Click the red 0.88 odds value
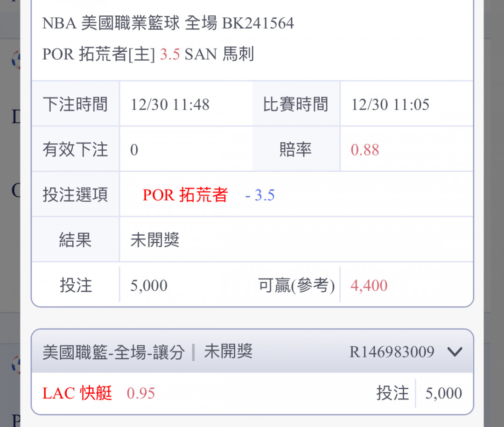The height and width of the screenshot is (427, 504). click(x=365, y=150)
